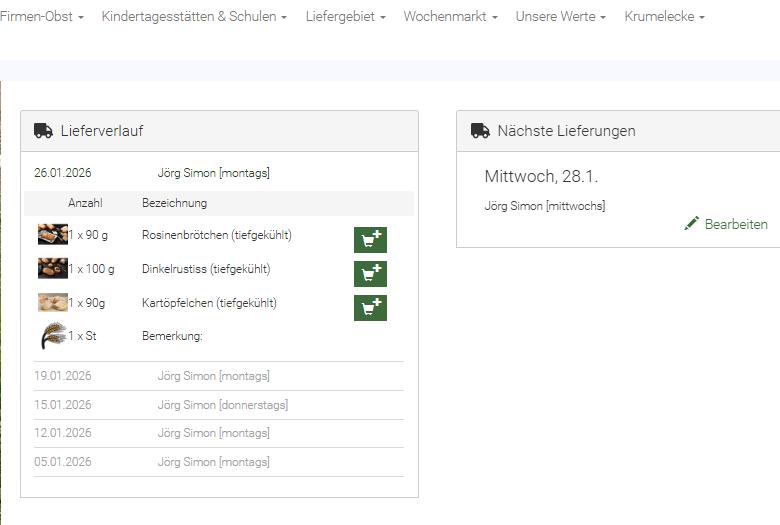Expand the Krumelecke dropdown

point(664,17)
